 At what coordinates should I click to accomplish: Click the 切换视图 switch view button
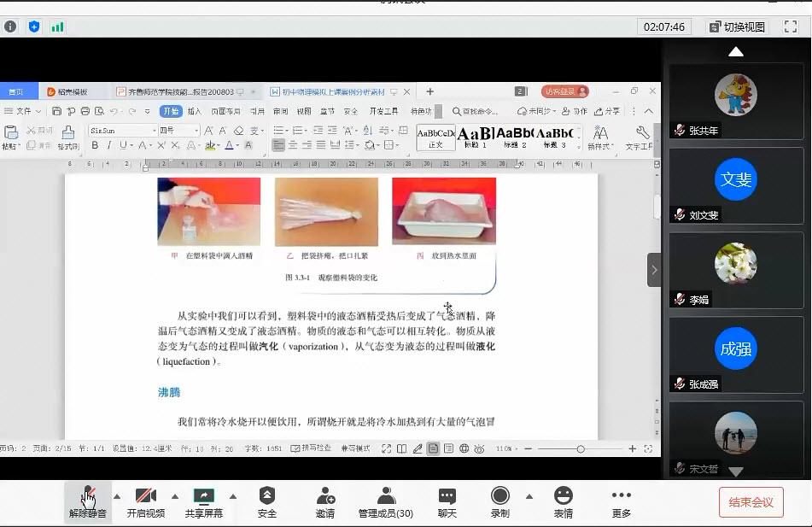point(736,26)
